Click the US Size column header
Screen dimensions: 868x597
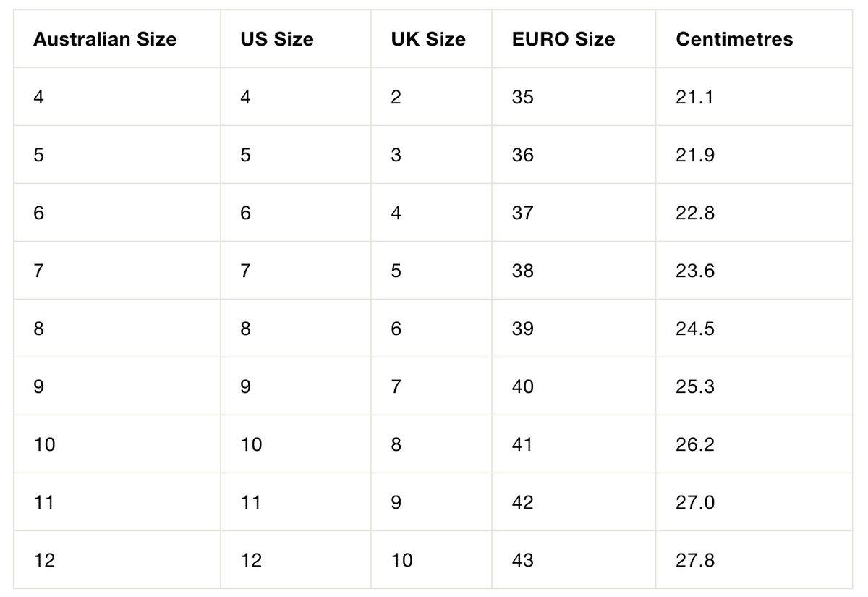pyautogui.click(x=277, y=39)
